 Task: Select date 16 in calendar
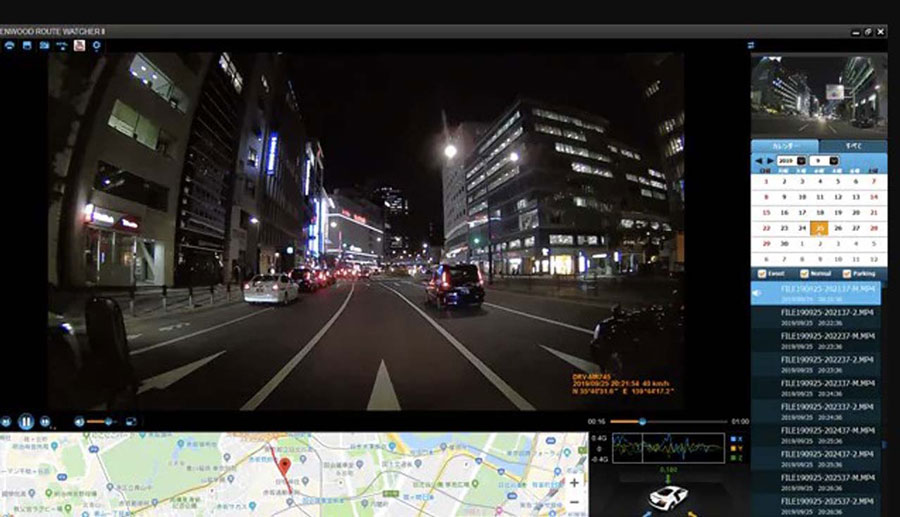[x=784, y=212]
